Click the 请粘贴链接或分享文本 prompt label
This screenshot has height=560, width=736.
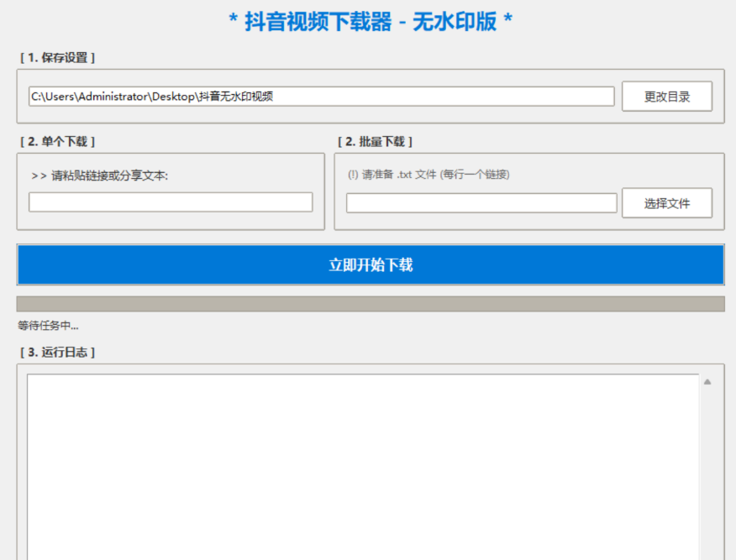click(x=105, y=176)
